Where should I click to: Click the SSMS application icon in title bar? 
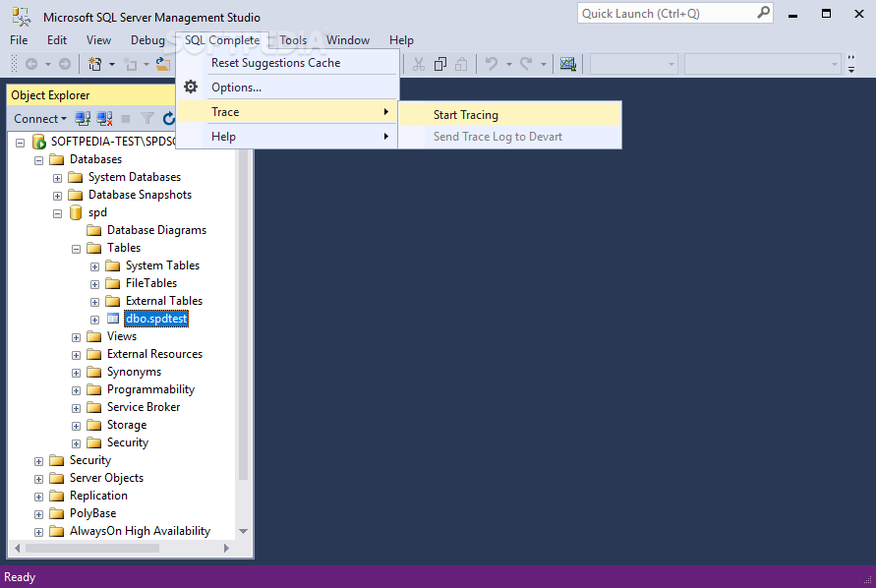[22, 17]
